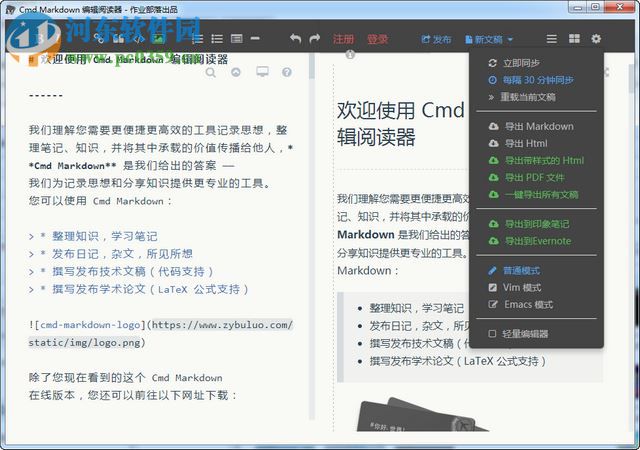The height and width of the screenshot is (450, 640).
Task: Open the hamburger menu icon in the toolbar
Action: coord(551,39)
